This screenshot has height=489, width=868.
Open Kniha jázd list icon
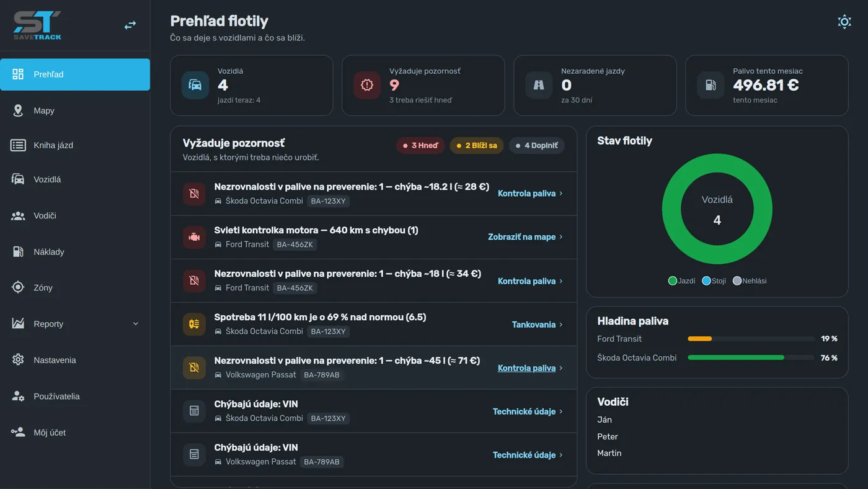18,145
